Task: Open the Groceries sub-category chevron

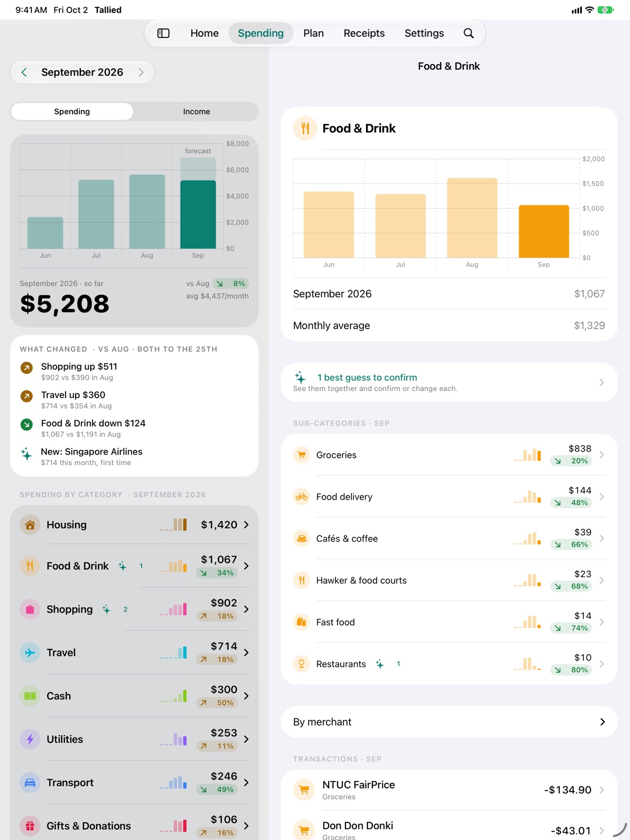Action: (602, 455)
